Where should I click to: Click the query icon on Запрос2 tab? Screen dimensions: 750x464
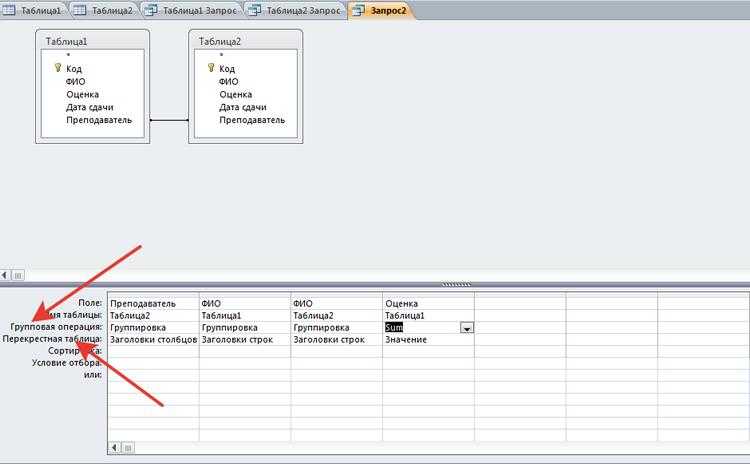point(357,10)
